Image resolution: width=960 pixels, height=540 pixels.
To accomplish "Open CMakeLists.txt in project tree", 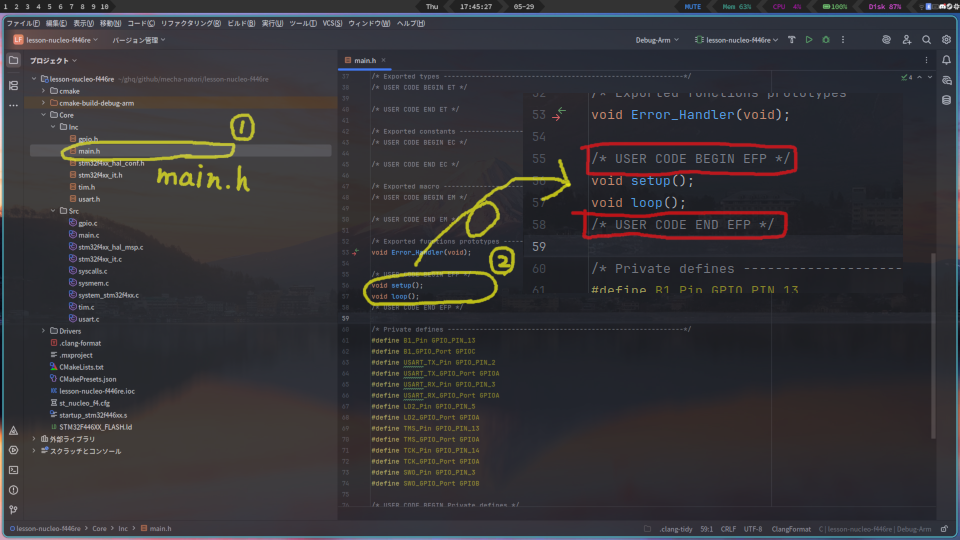I will click(x=81, y=367).
